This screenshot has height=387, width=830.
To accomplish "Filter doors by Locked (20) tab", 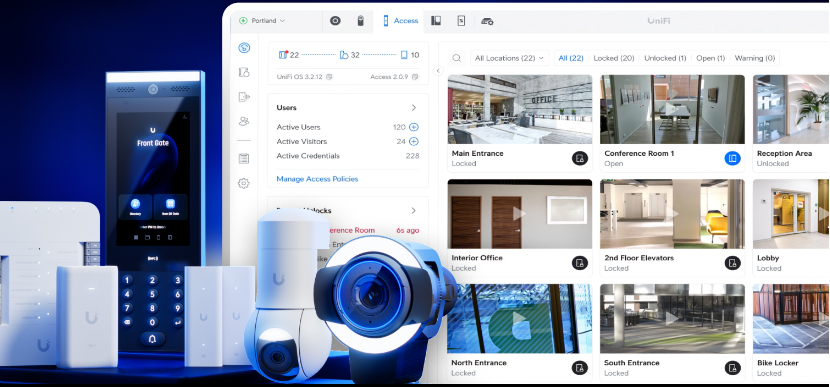I will (x=614, y=58).
